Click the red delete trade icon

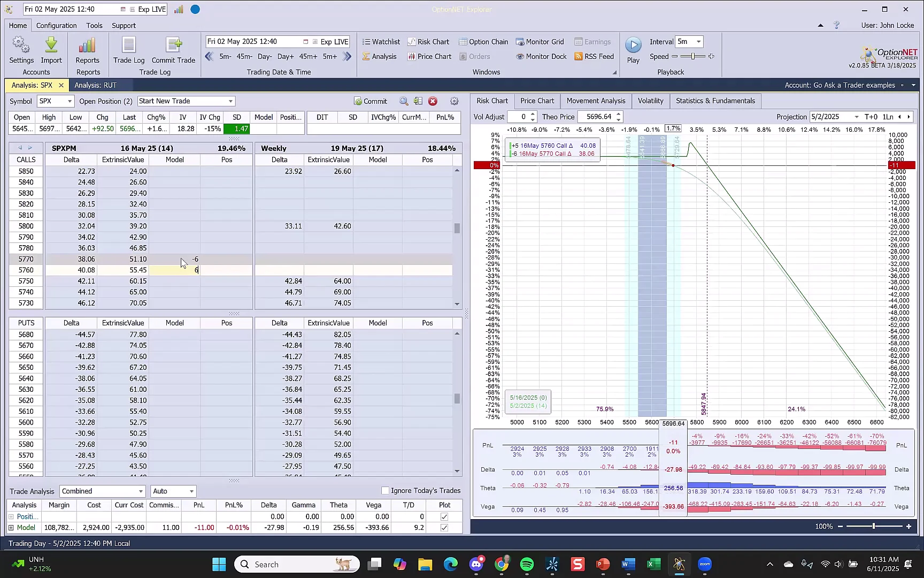pyautogui.click(x=433, y=101)
